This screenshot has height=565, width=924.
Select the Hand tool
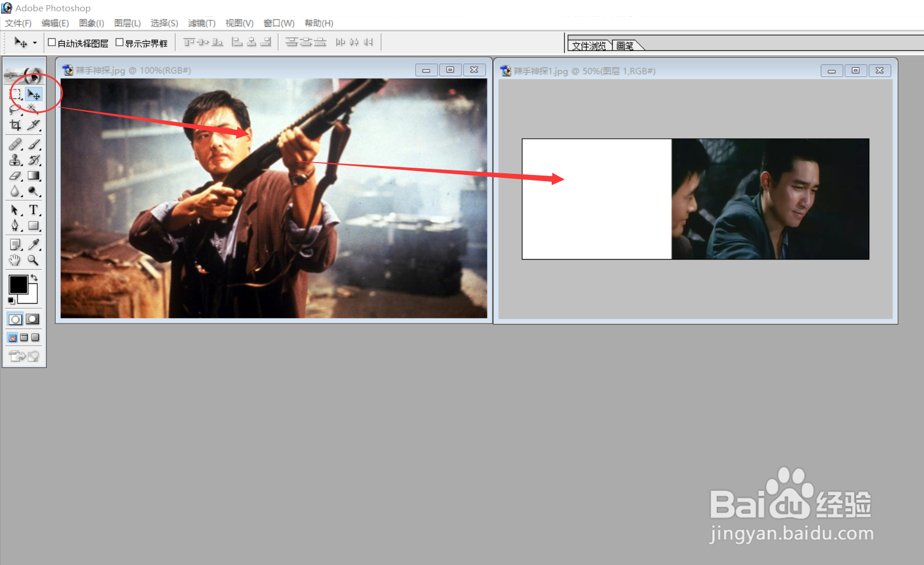point(16,260)
